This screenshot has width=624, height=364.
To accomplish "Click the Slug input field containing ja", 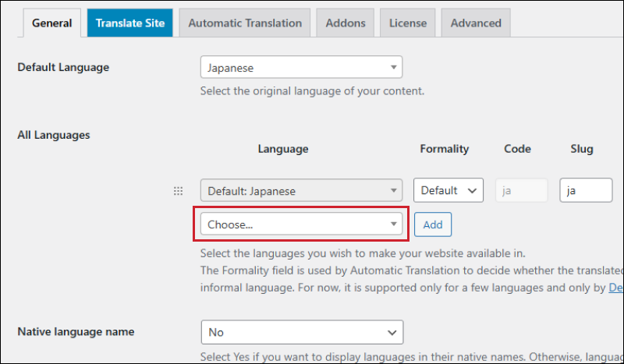I will coord(586,190).
